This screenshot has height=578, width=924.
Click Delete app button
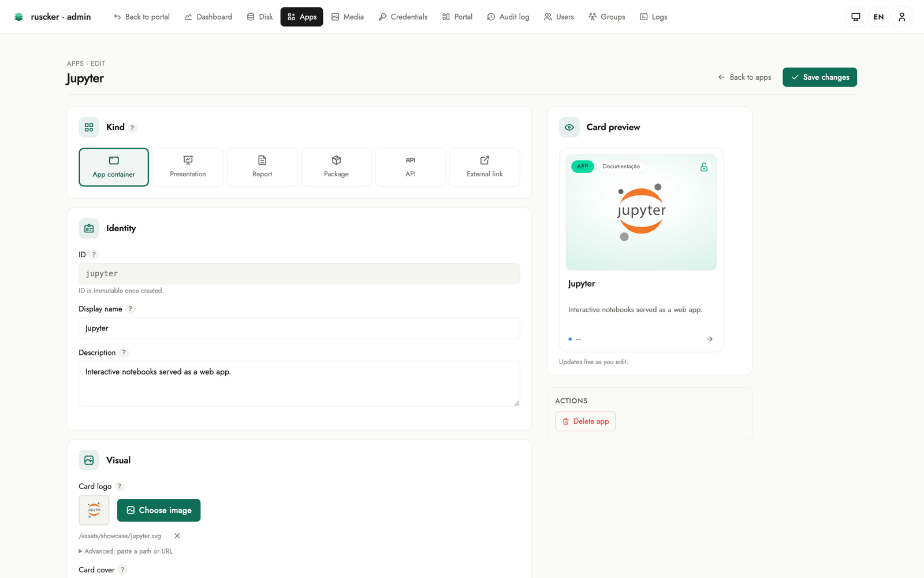586,421
